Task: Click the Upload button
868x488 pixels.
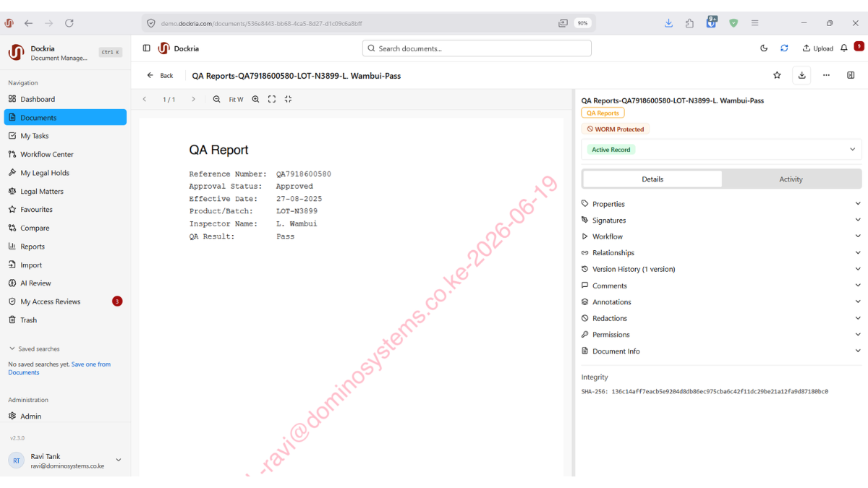Action: [x=818, y=48]
